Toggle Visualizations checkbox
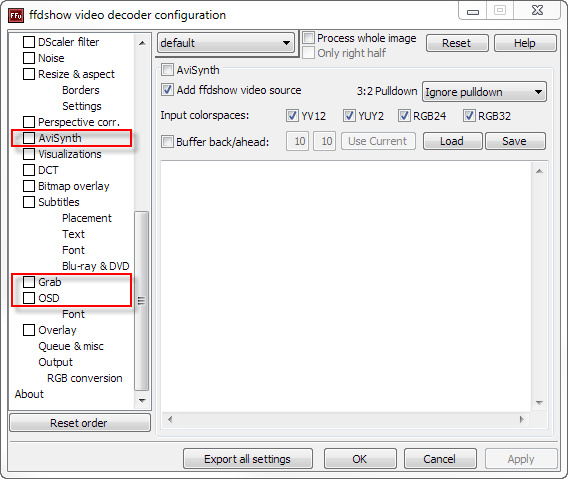568x479 pixels. tap(29, 154)
